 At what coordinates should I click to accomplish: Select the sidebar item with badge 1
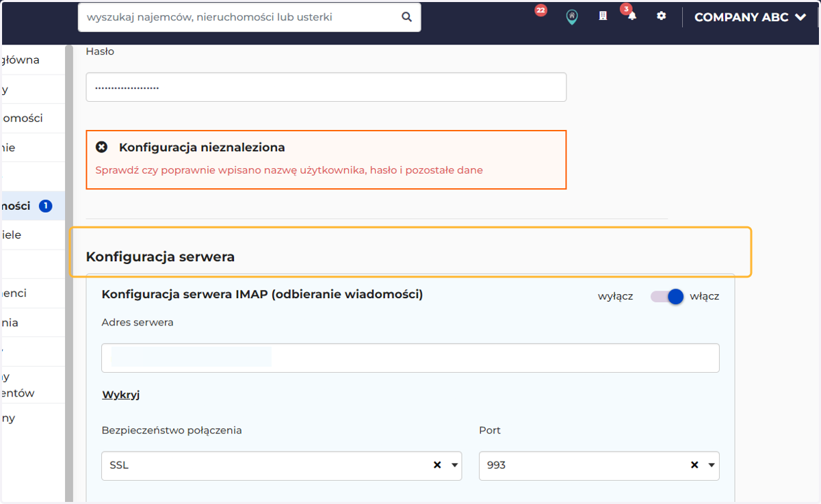pos(33,206)
